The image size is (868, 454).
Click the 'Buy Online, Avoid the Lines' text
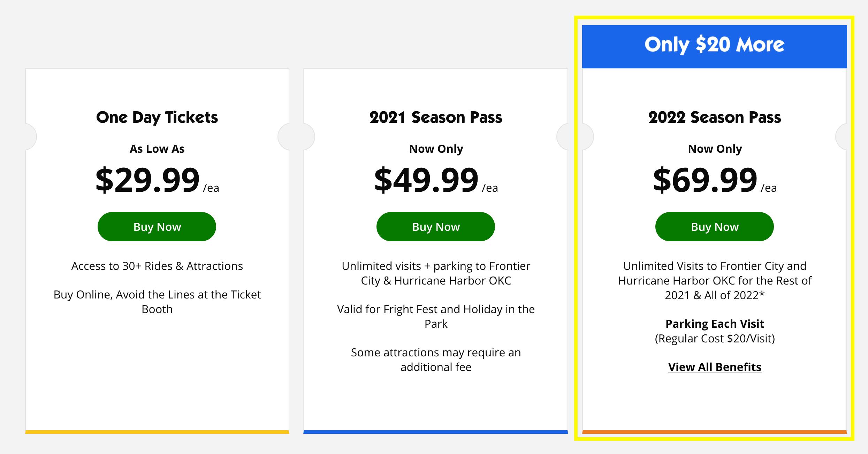click(157, 302)
